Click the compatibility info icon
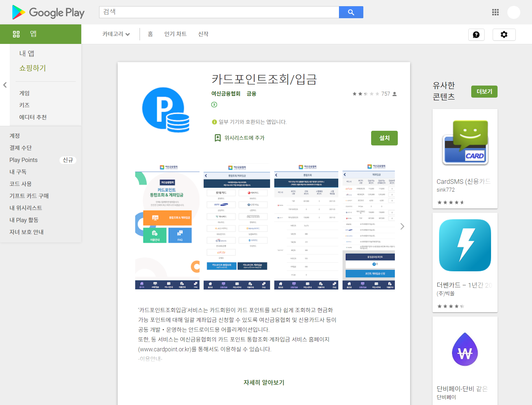The height and width of the screenshot is (405, 532). coord(214,122)
